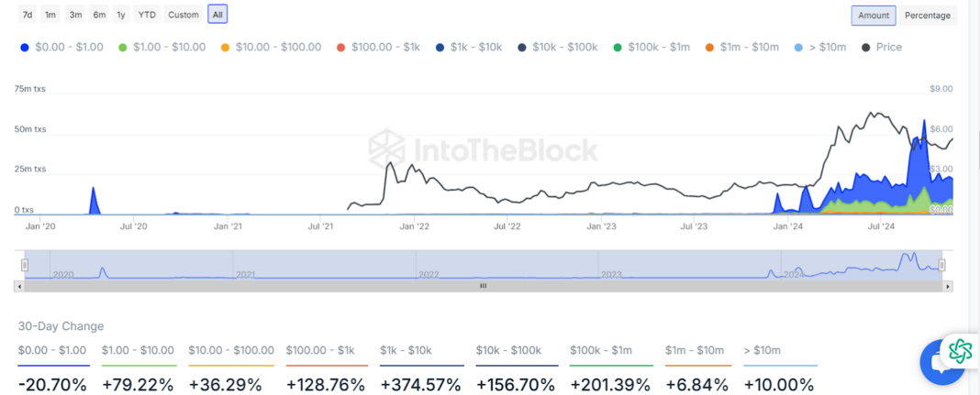Open the Custom date range picker
Image resolution: width=980 pixels, height=395 pixels.
[184, 15]
